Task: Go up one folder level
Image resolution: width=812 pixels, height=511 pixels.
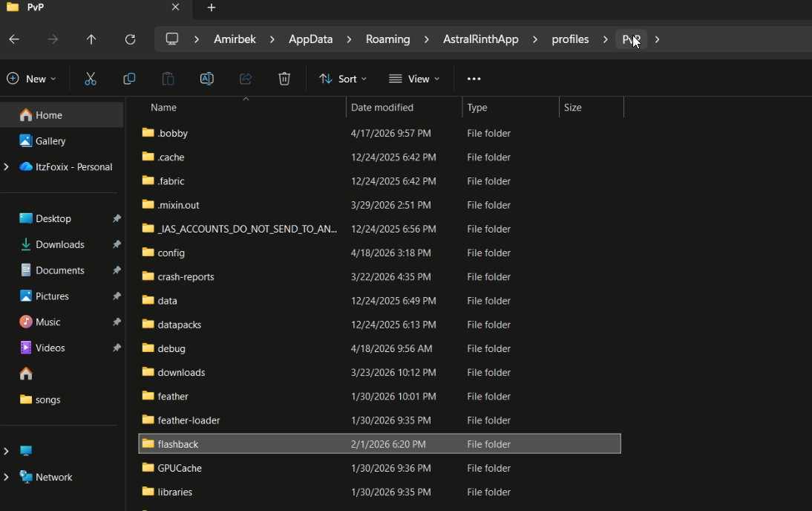Action: [x=91, y=39]
